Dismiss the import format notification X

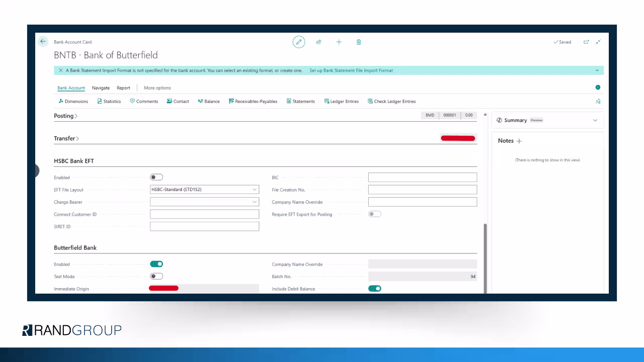click(x=61, y=70)
